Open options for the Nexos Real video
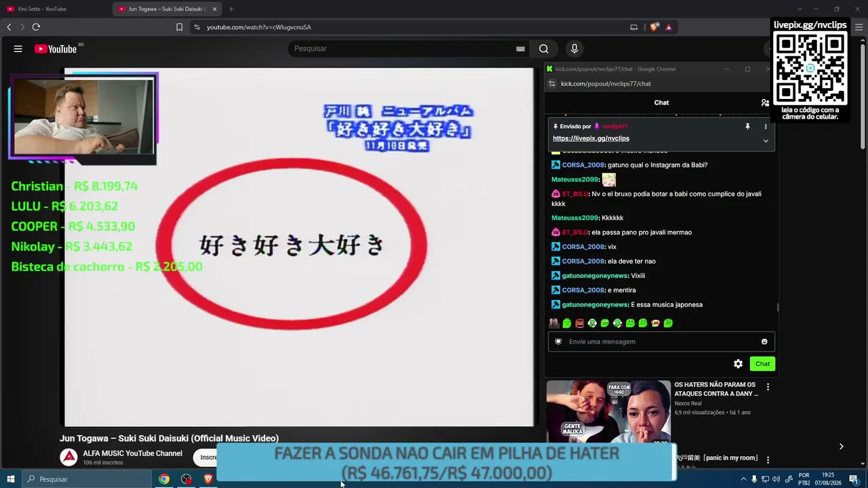The width and height of the screenshot is (868, 488). 768,387
